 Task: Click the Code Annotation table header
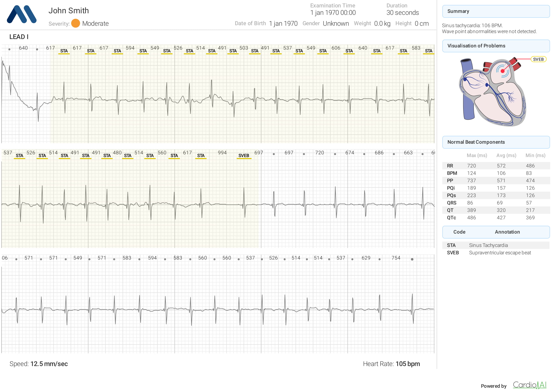(x=496, y=232)
